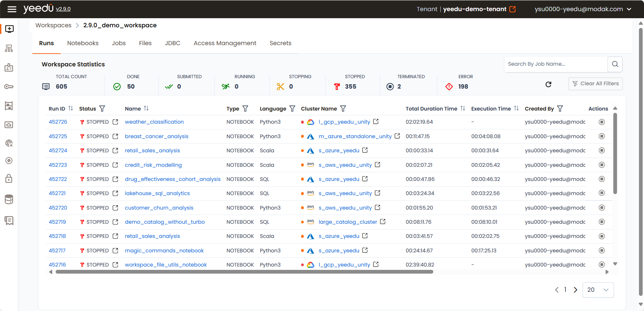
Task: Filter by ERROR count 198
Action: (463, 87)
